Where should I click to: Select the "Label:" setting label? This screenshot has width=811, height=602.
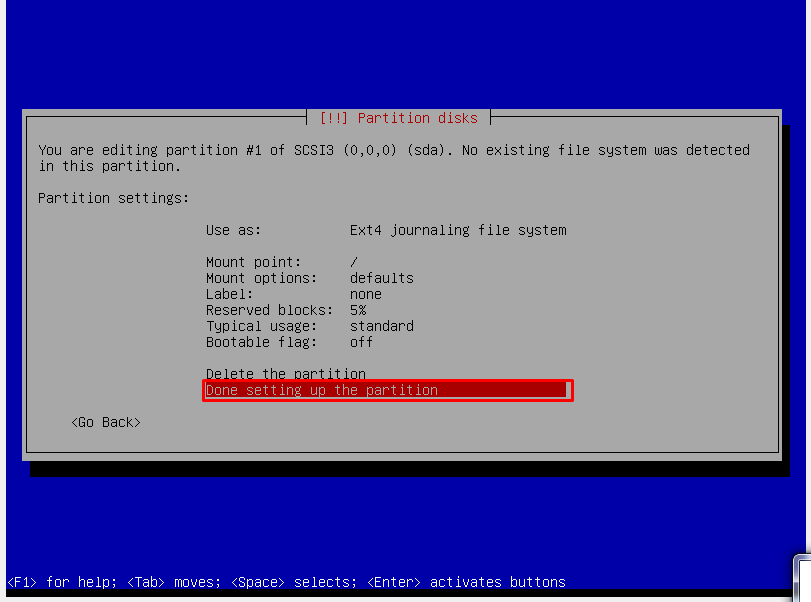click(x=229, y=294)
